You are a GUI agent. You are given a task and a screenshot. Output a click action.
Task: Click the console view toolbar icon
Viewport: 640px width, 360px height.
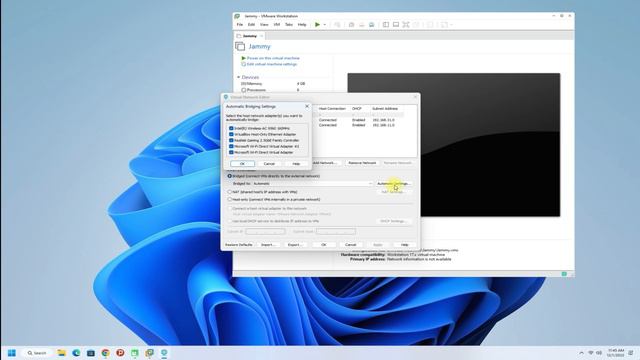[396, 24]
